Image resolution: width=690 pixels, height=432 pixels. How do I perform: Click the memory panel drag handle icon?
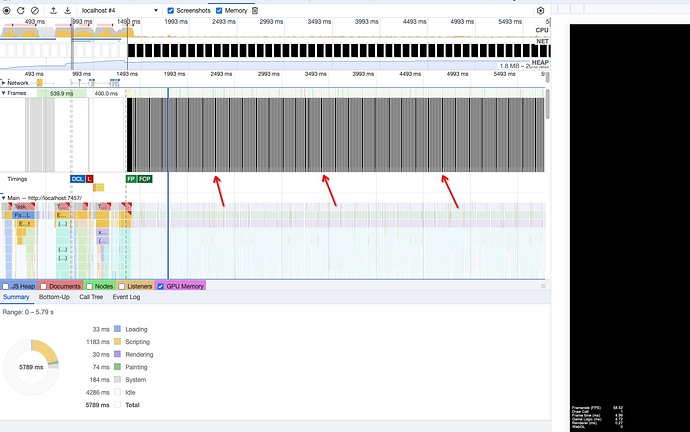point(543,286)
